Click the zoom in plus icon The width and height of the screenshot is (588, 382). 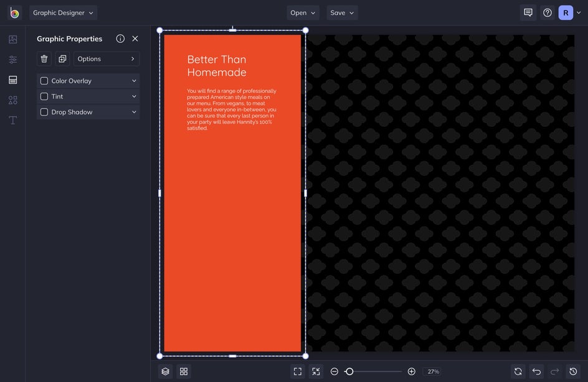411,371
